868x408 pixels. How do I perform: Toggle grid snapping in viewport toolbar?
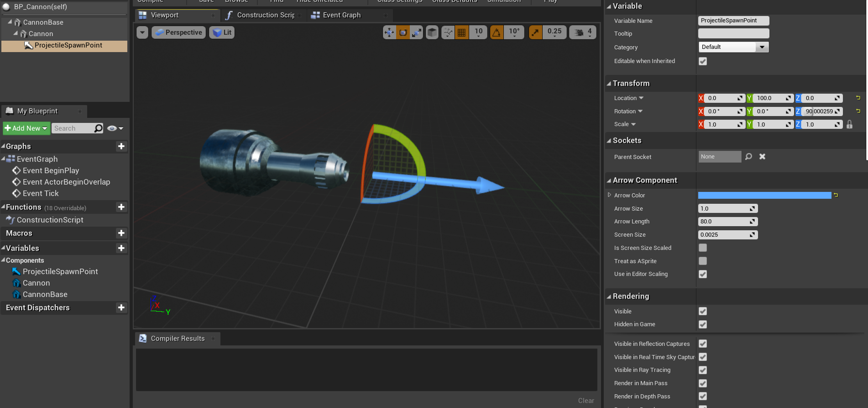462,32
